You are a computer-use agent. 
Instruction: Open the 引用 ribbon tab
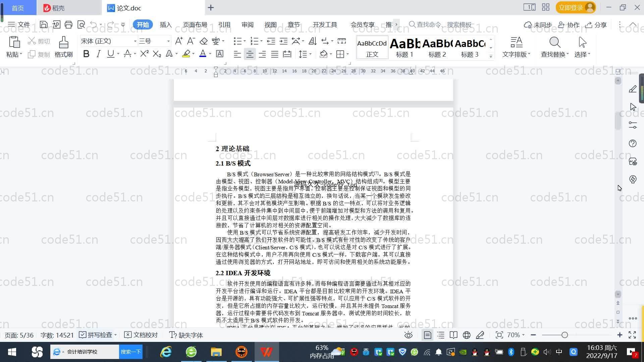pos(224,24)
